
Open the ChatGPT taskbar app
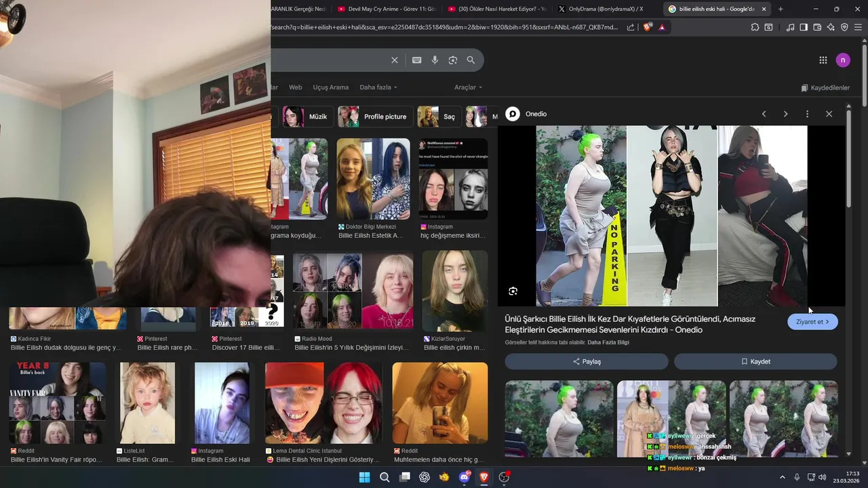point(425,477)
